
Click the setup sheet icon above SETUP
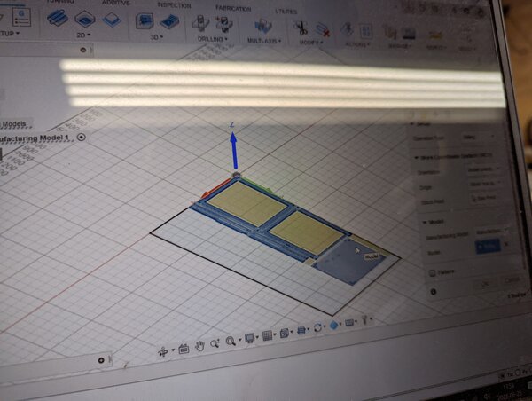click(21, 16)
